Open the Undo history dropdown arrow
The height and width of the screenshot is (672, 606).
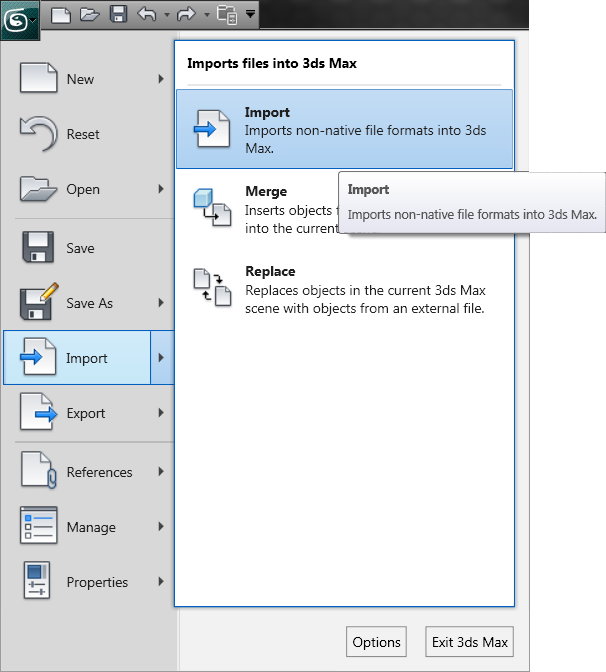coord(167,15)
